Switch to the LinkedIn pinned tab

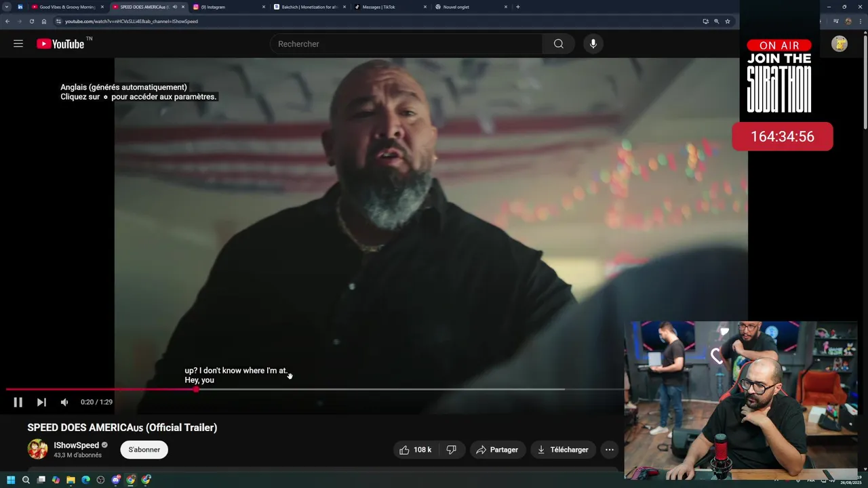coord(20,7)
